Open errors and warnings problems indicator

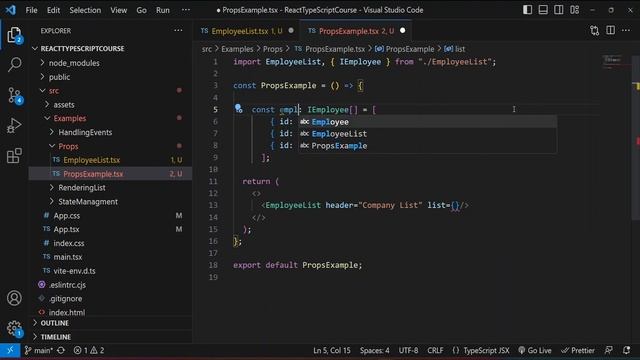click(x=89, y=350)
